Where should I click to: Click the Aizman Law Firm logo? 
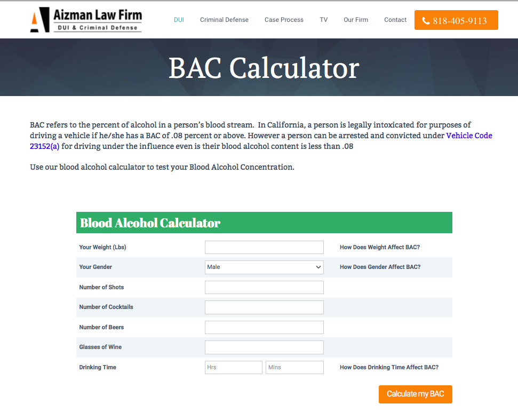click(x=86, y=20)
